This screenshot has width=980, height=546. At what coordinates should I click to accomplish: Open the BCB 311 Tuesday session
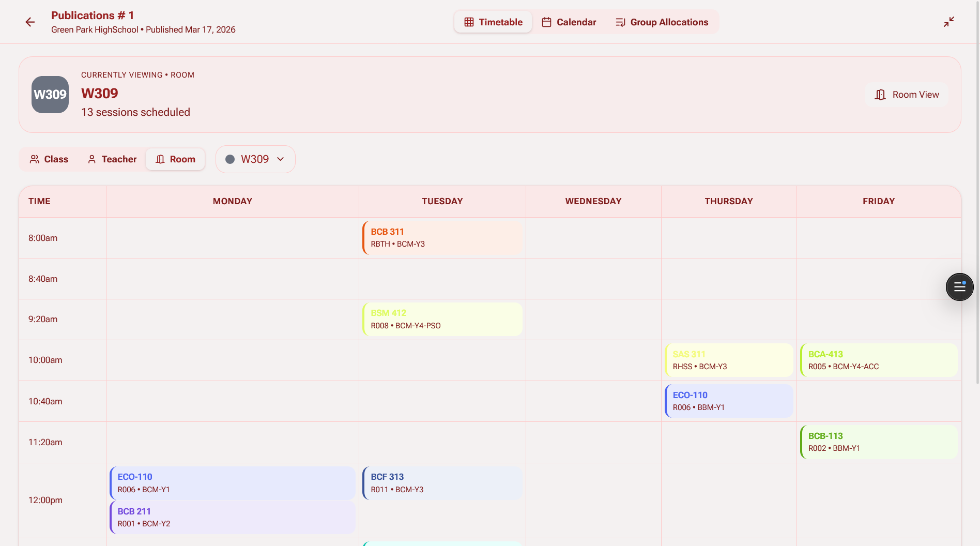[x=442, y=238]
